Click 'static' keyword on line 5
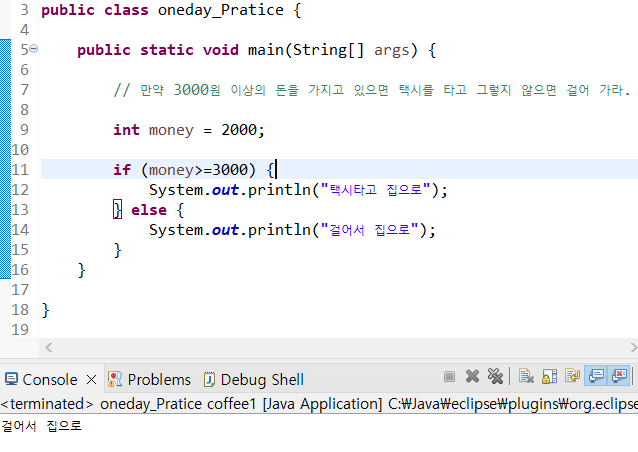Screen dimensions: 638x452 (167, 50)
